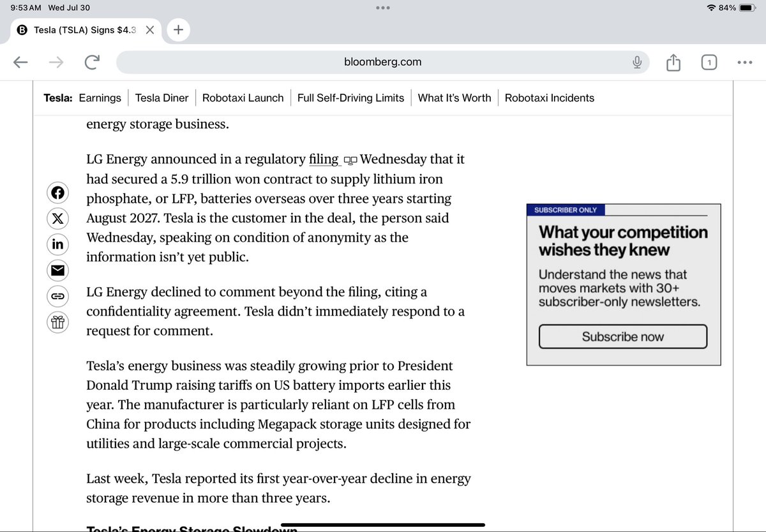Copy the article link

(x=57, y=296)
